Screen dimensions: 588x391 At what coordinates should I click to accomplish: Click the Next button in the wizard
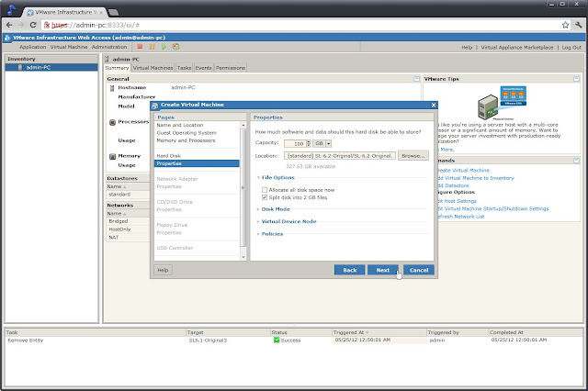(x=383, y=270)
